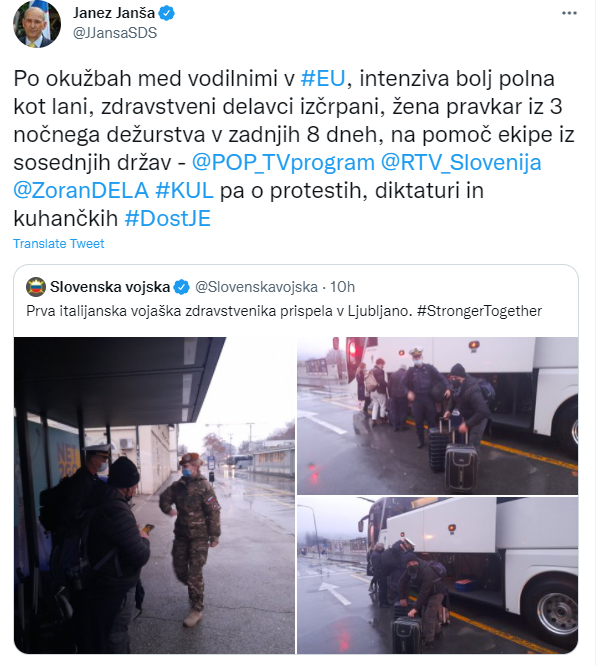Open the photo of the soldier walking
This screenshot has width=598, height=666.
pos(154,495)
